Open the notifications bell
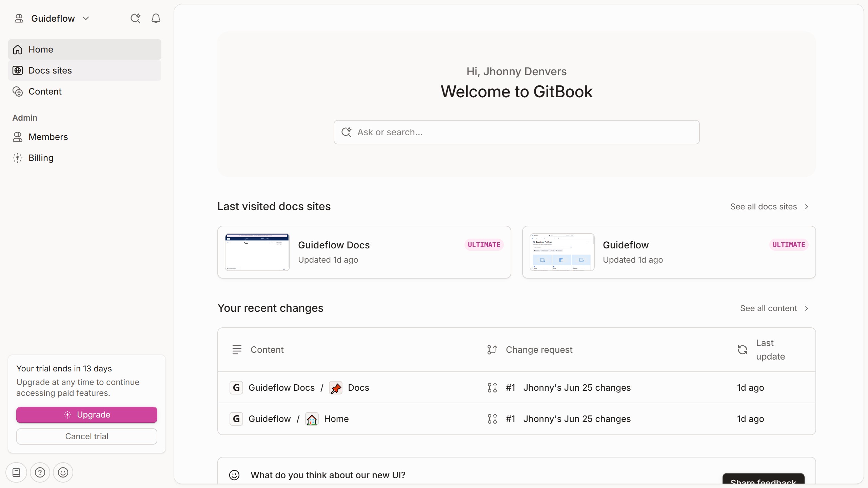868x488 pixels. tap(156, 18)
